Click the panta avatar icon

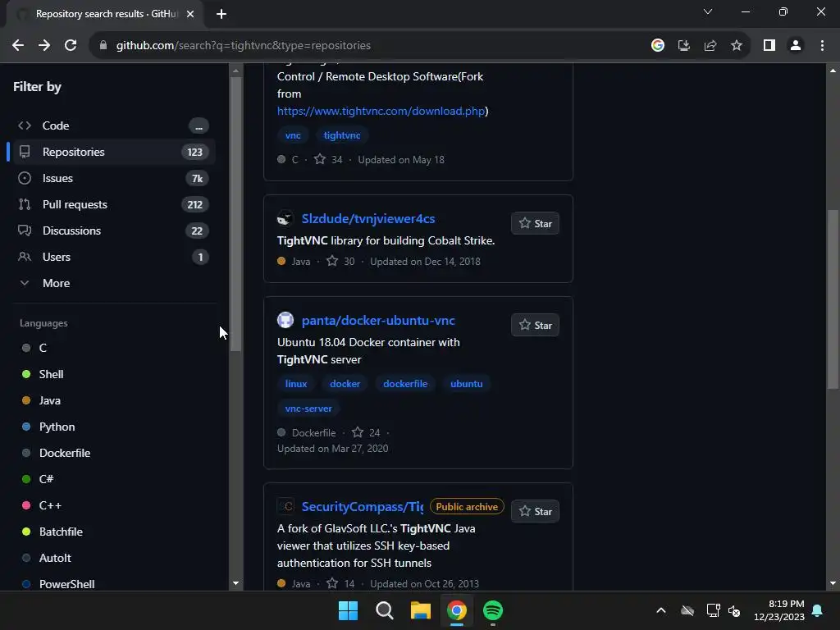(285, 321)
